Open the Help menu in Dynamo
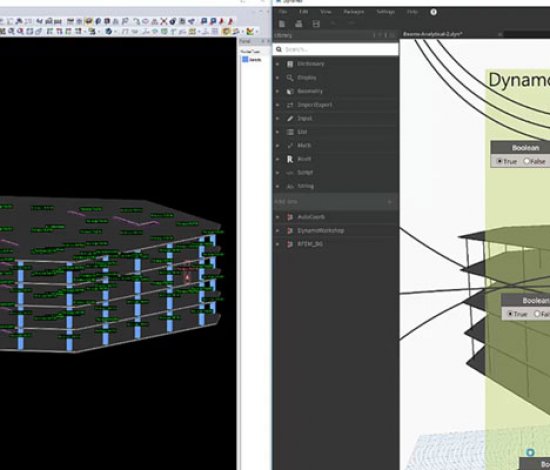 pos(412,12)
